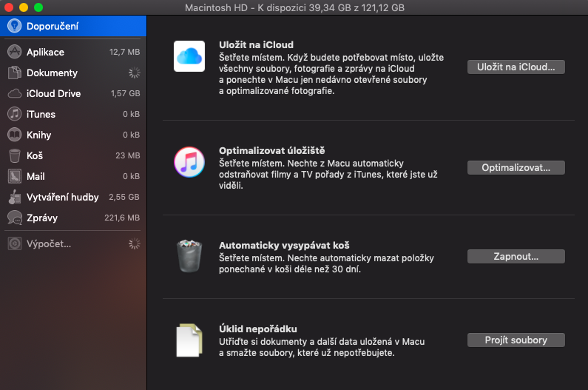Click the Výpočet disk icon
The image size is (588, 390).
[14, 243]
